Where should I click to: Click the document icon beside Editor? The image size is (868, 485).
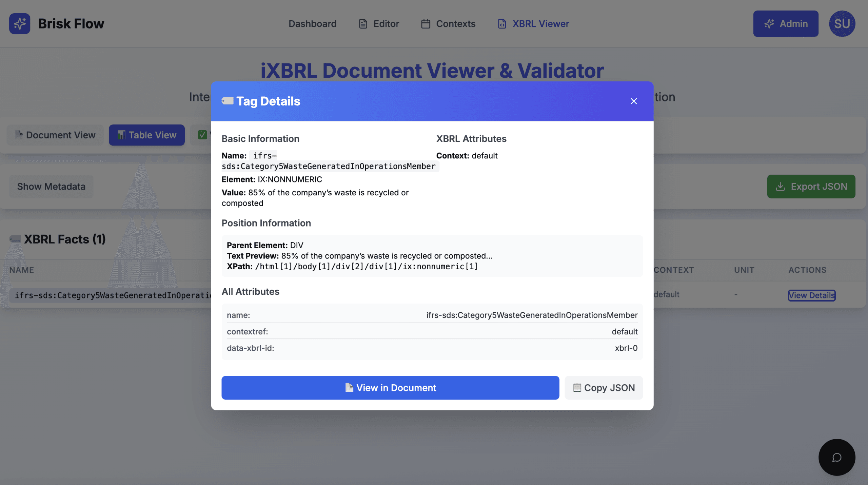tap(363, 23)
